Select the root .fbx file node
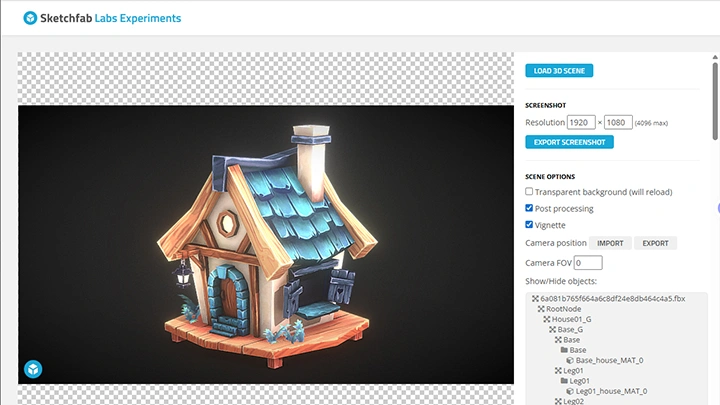This screenshot has width=720, height=405. coord(614,299)
